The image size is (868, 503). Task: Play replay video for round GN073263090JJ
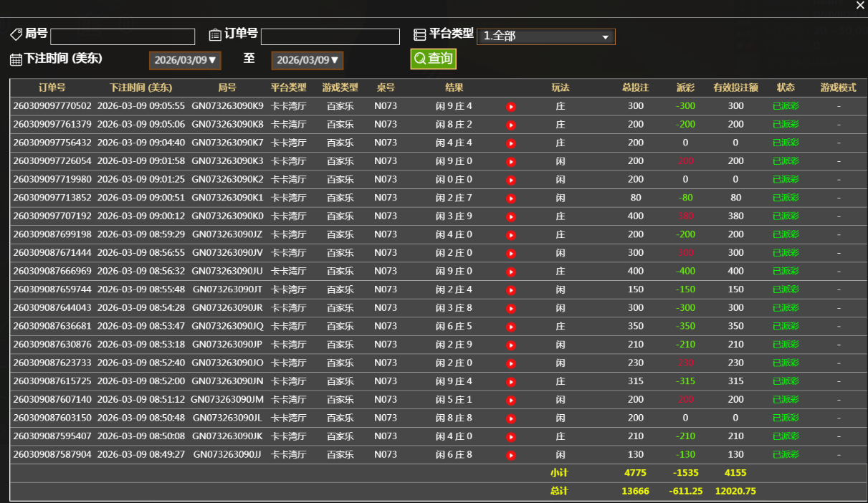[511, 455]
